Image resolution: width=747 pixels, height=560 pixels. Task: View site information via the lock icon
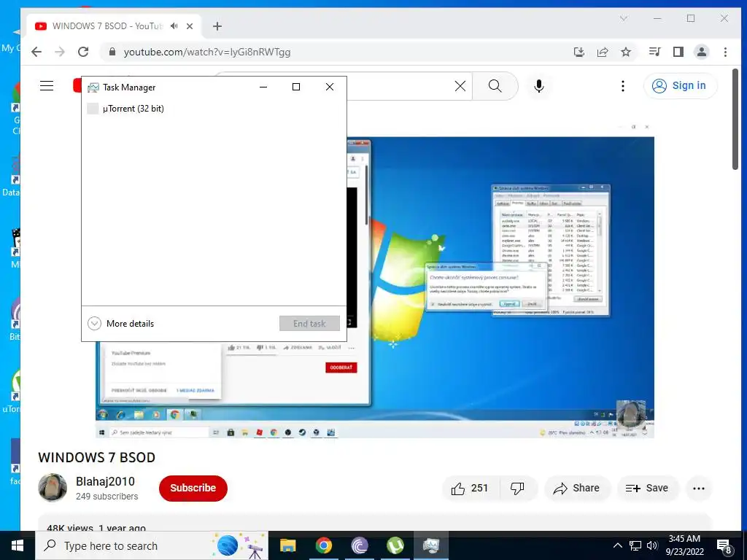[112, 52]
